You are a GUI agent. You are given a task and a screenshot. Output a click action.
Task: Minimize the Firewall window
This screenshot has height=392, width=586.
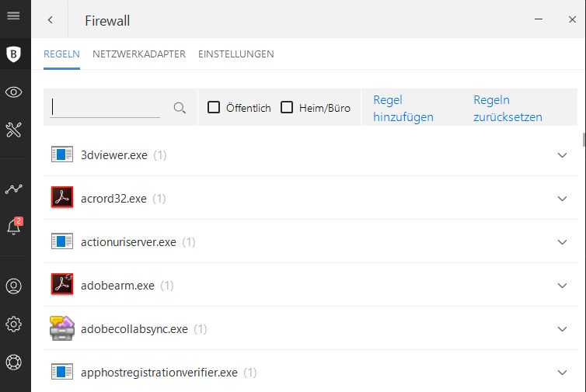point(539,19)
